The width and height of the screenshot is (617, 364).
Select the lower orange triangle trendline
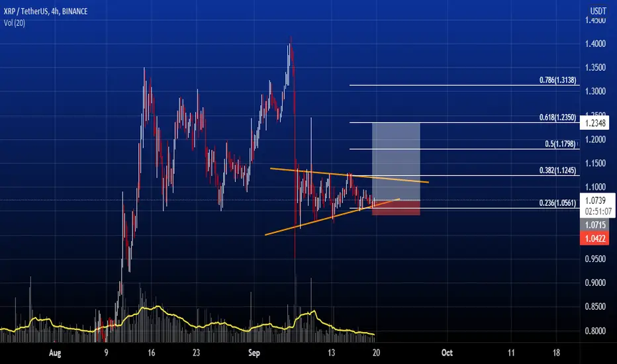tap(332, 217)
